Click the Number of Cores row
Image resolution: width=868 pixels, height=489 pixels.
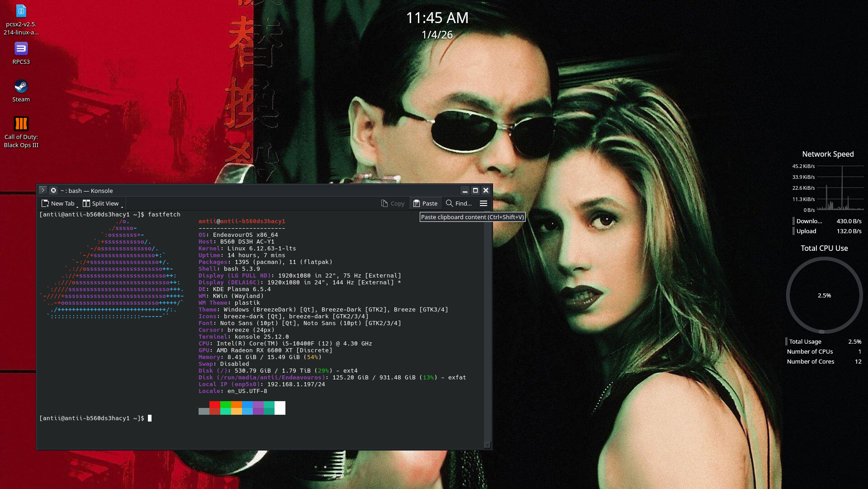click(x=824, y=361)
